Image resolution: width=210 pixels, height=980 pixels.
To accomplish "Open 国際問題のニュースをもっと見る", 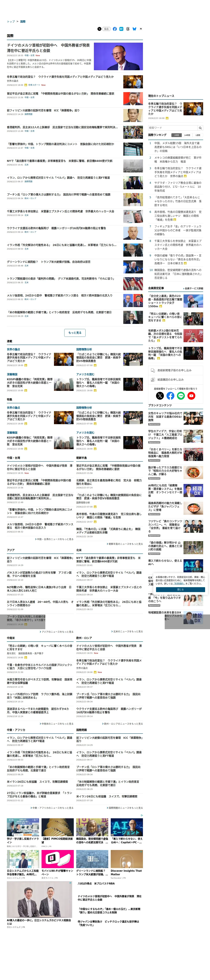I will pyautogui.click(x=125, y=808).
